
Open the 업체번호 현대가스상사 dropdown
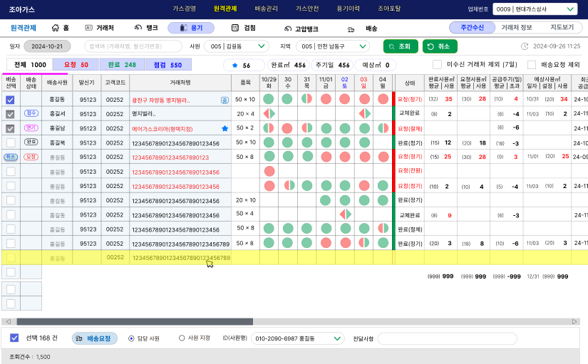click(x=535, y=9)
